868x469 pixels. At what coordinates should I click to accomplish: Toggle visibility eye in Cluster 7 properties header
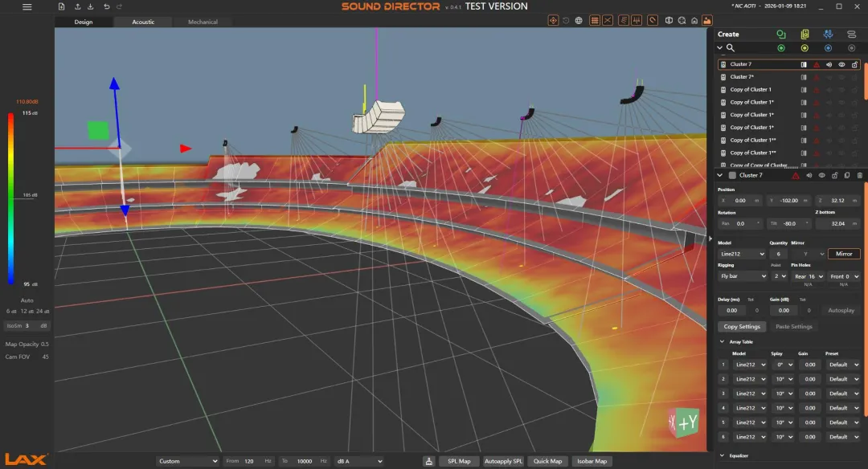[x=821, y=175]
